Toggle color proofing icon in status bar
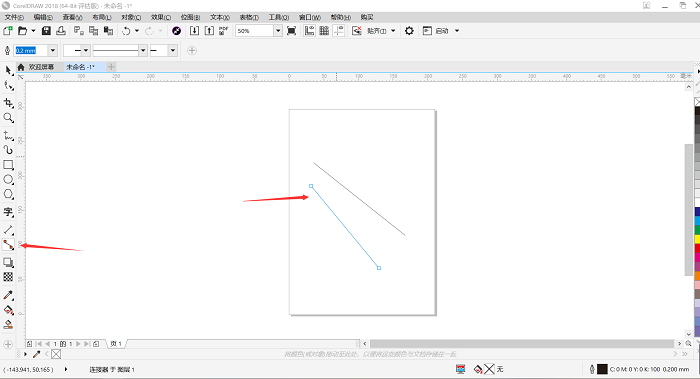Viewport: 700px width, 379px height. 460,369
